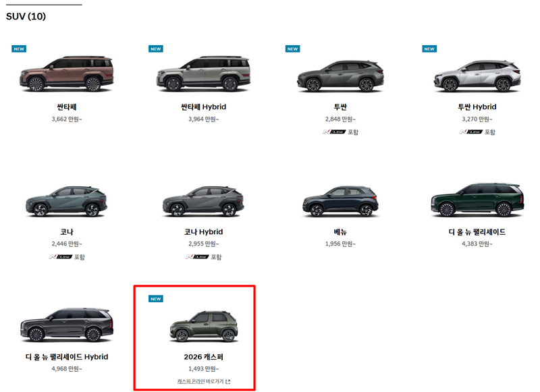
Task: Click the external link icon beside 캐스퍼 온라인
Action: 228,381
